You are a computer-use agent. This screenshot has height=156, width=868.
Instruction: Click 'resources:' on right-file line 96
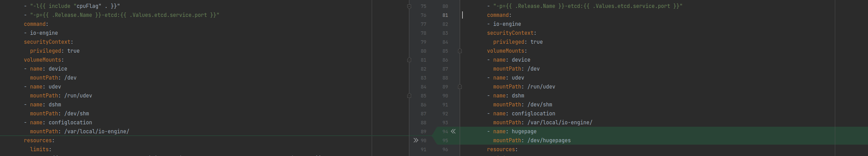coord(503,149)
